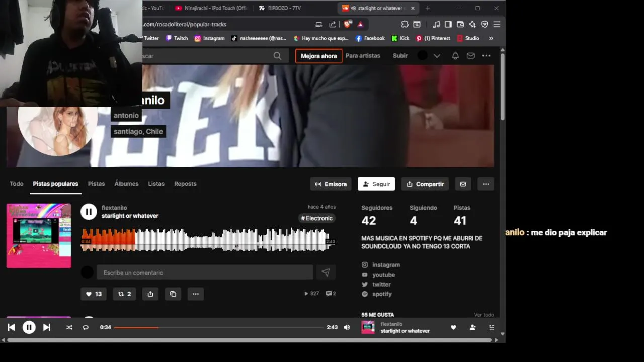The width and height of the screenshot is (644, 362).
Task: Switch to the Pistas tab
Action: pyautogui.click(x=96, y=184)
